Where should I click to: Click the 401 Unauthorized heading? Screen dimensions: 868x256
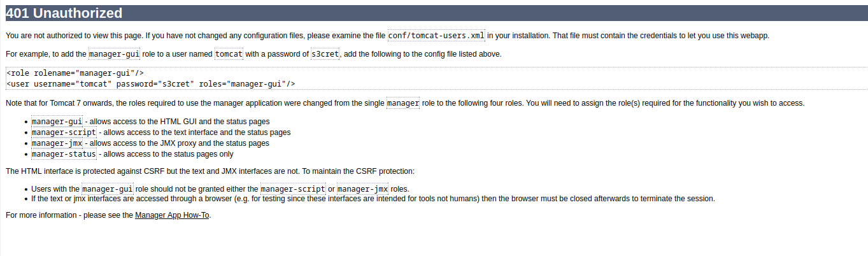(x=64, y=13)
